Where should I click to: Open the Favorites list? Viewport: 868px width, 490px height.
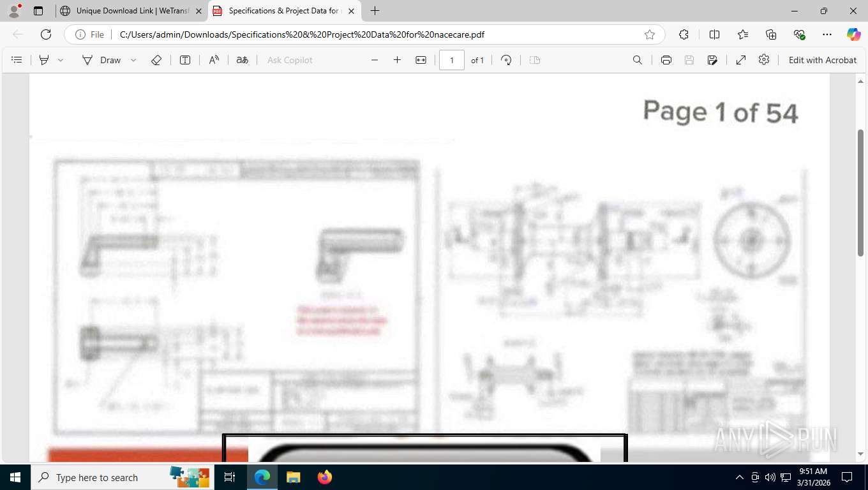(x=743, y=34)
